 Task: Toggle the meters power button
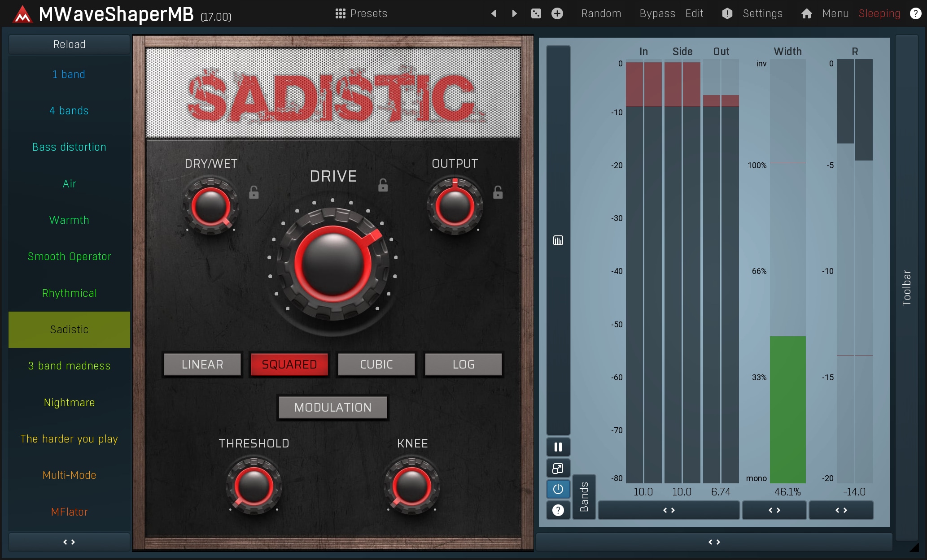tap(558, 489)
